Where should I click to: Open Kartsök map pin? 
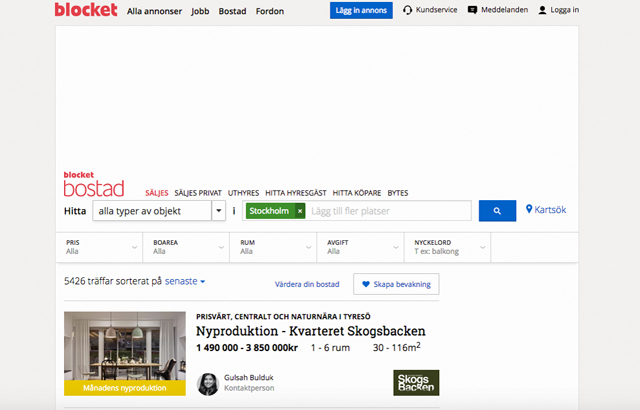pos(530,210)
